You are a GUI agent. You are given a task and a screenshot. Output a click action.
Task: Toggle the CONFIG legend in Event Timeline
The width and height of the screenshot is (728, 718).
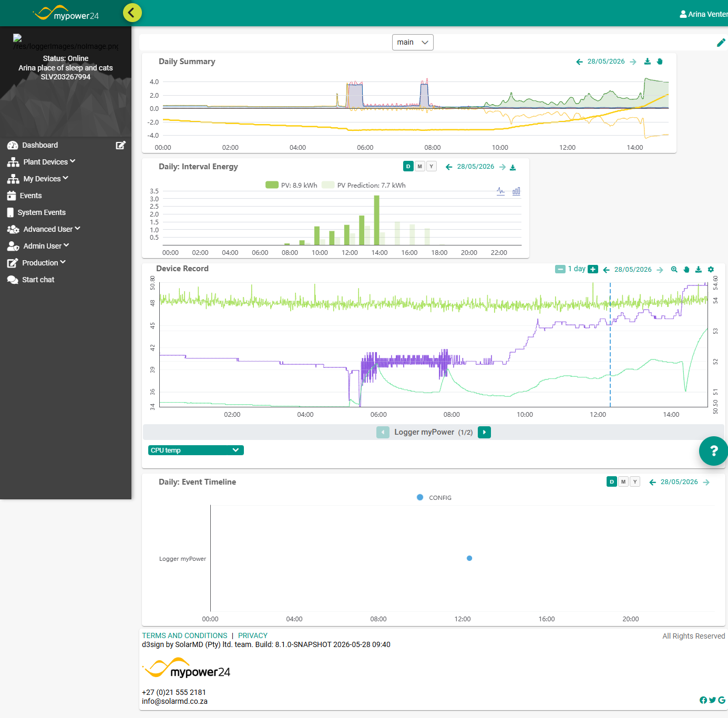pos(434,497)
